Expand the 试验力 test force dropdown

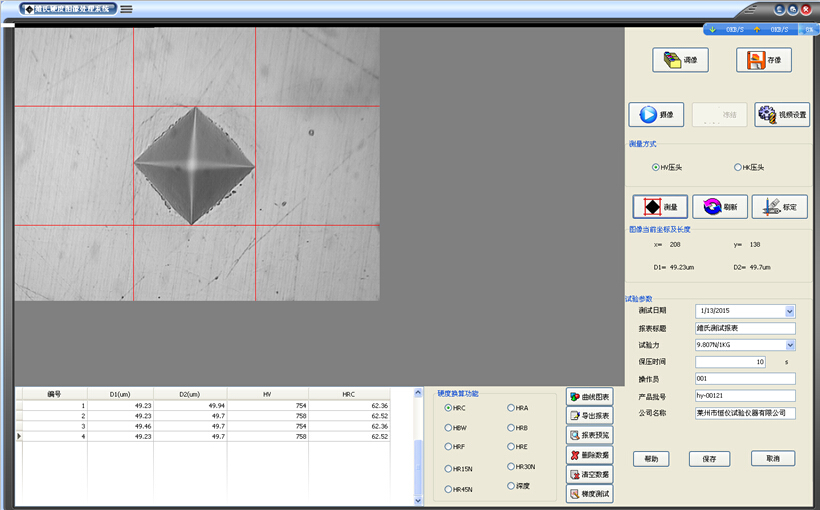point(789,345)
